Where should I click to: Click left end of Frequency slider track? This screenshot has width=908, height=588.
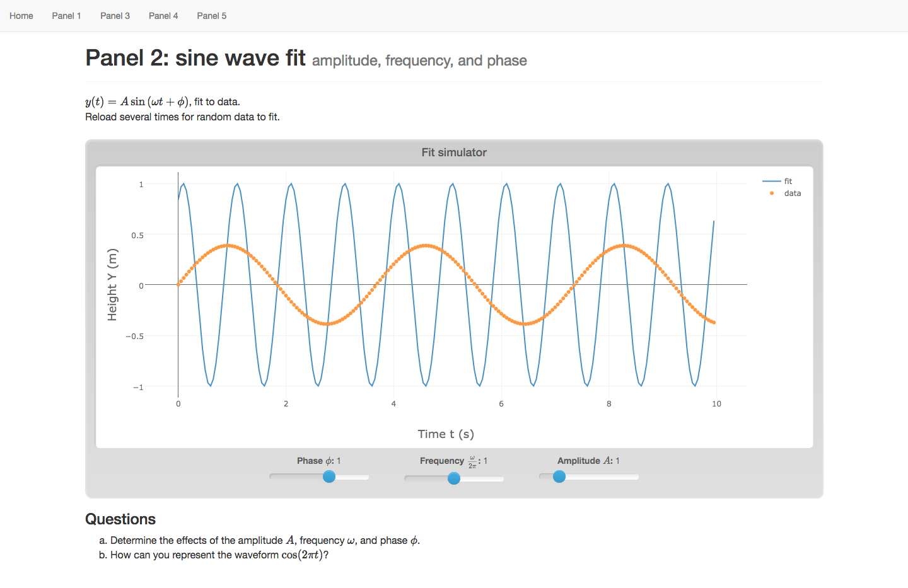point(407,478)
